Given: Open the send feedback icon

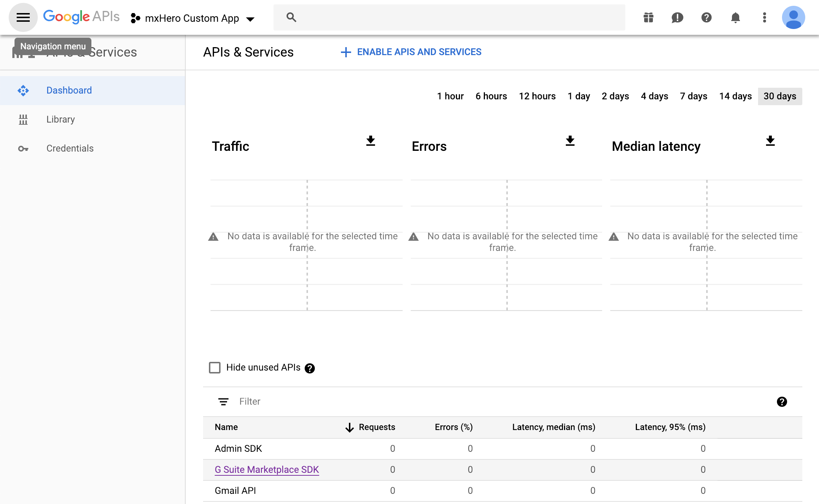Looking at the screenshot, I should pos(677,17).
